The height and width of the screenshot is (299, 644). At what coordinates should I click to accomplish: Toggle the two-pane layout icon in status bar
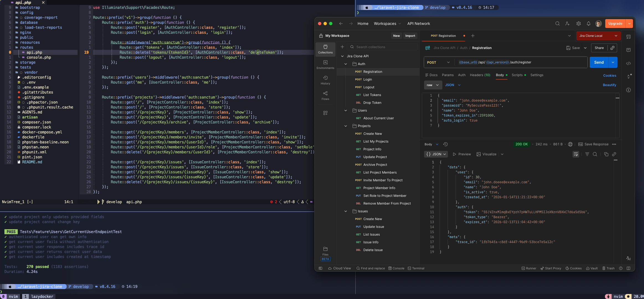click(x=628, y=268)
